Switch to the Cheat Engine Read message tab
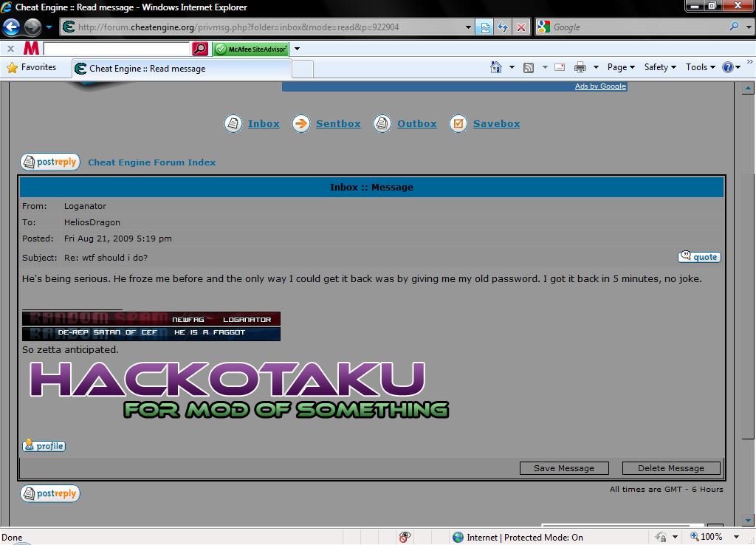 point(148,69)
